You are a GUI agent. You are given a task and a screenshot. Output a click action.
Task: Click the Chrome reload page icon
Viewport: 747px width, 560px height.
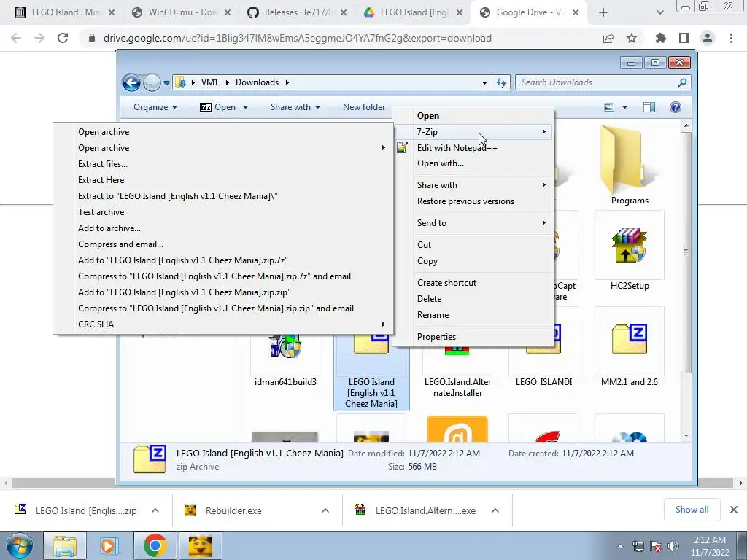(63, 38)
